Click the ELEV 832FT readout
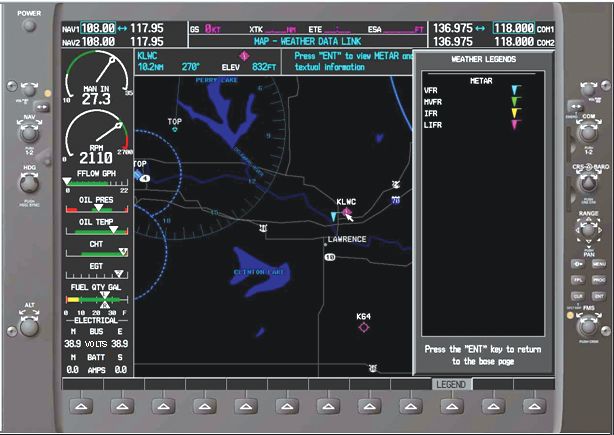Viewport: 614px width, 435px height. point(249,67)
